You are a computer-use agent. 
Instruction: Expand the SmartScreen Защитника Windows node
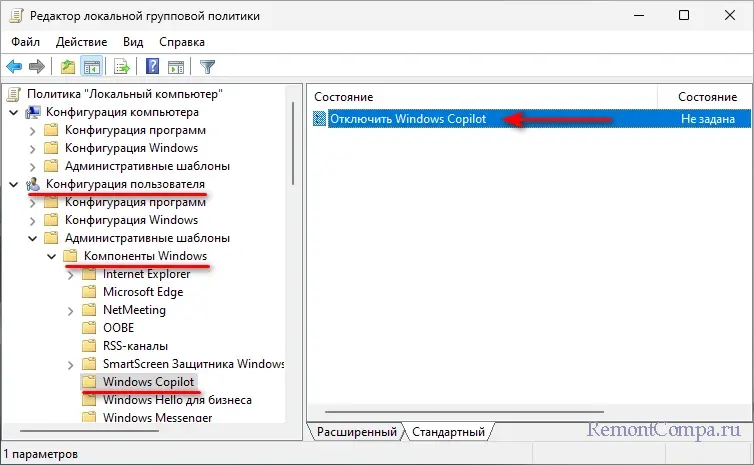[70, 364]
